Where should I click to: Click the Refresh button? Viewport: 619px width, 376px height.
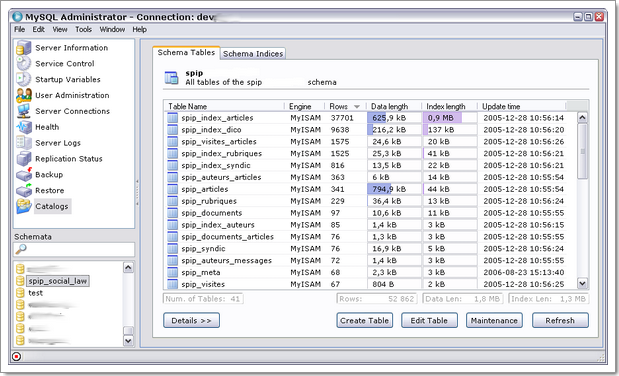(560, 320)
